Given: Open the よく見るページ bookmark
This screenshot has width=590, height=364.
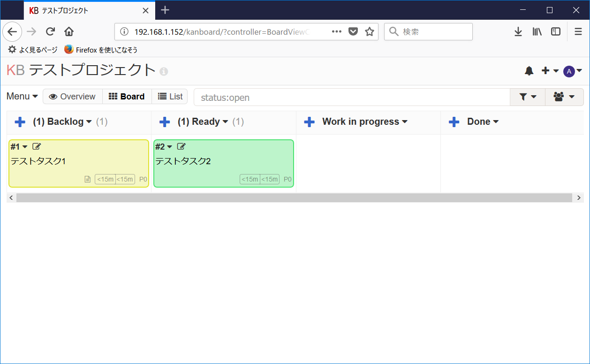Looking at the screenshot, I should coord(33,49).
